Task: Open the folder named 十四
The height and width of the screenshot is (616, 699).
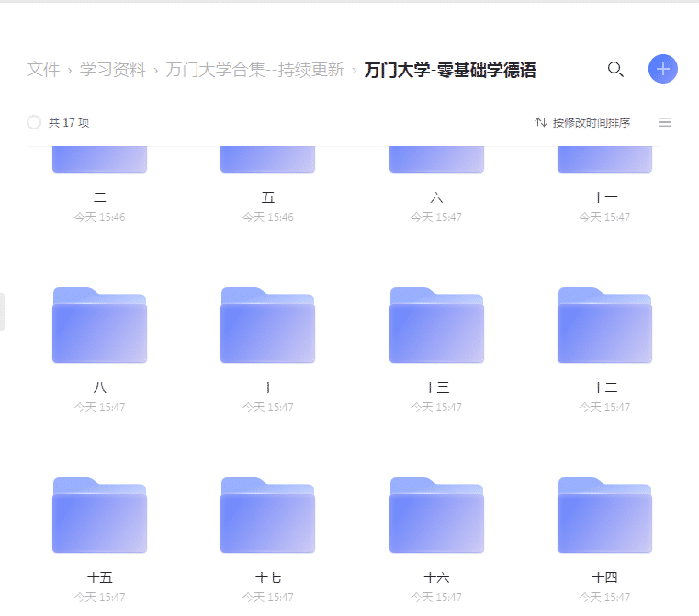Action: [604, 516]
